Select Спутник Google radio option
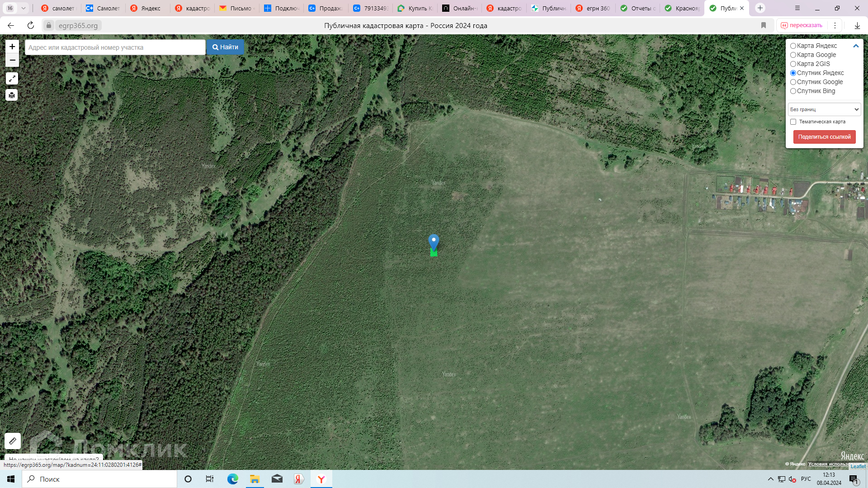The height and width of the screenshot is (488, 868). pos(793,82)
